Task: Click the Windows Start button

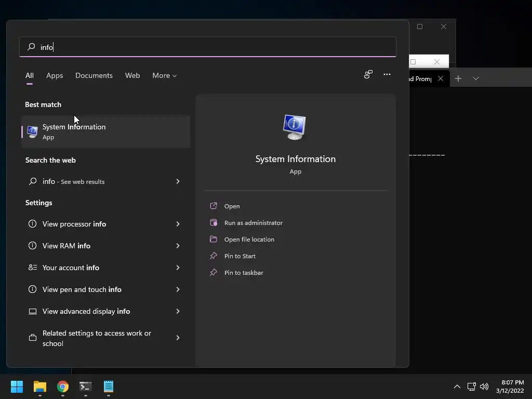Action: (x=17, y=387)
